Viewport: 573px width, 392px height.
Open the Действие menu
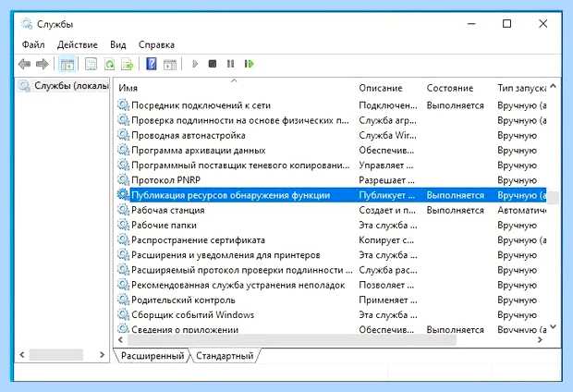78,45
